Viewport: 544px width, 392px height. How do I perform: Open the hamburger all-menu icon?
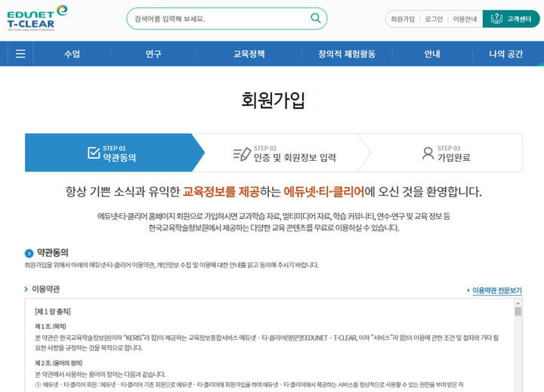(x=20, y=54)
